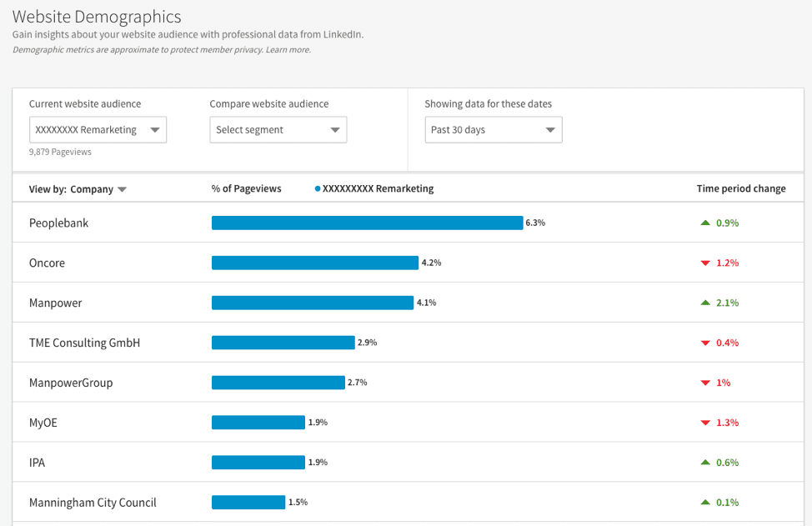Click the red decline indicator for ManpowerGroup
Image resolution: width=812 pixels, height=526 pixels.
click(705, 383)
